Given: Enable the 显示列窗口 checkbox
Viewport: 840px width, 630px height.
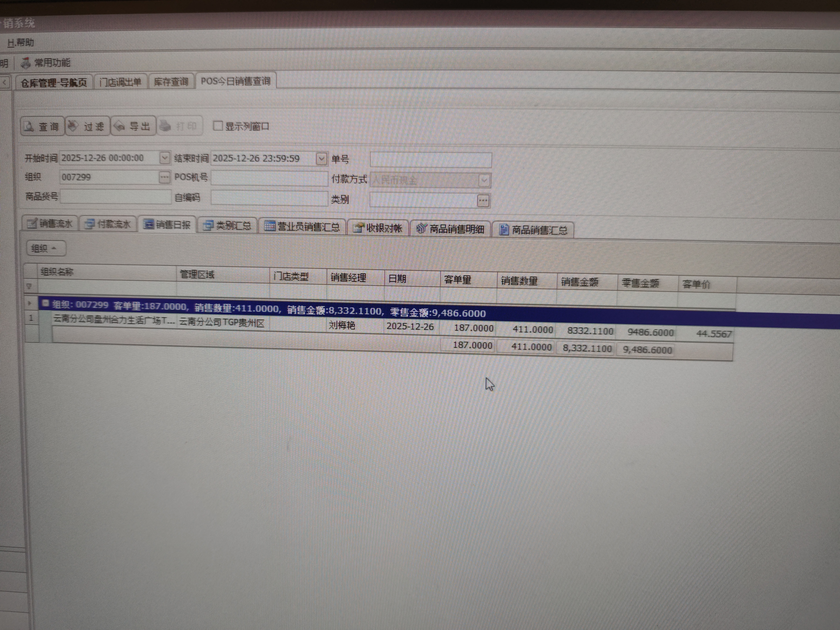Looking at the screenshot, I should (x=218, y=126).
